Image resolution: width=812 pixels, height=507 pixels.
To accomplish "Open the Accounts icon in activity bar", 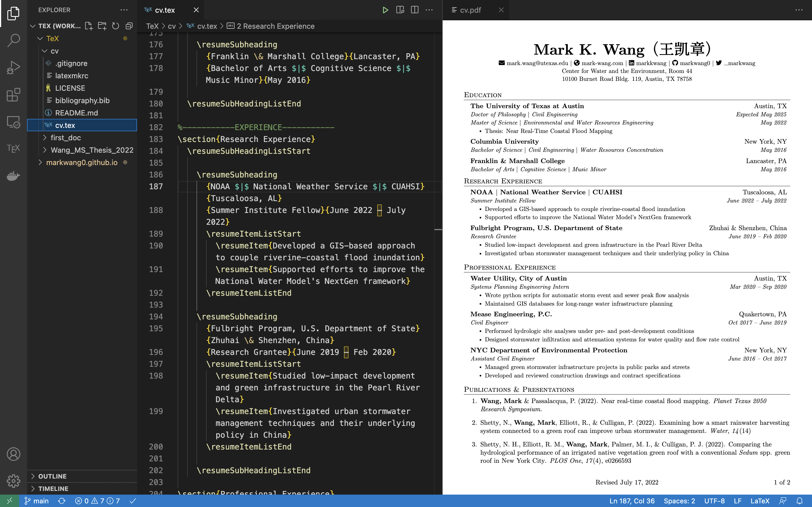I will tap(13, 454).
